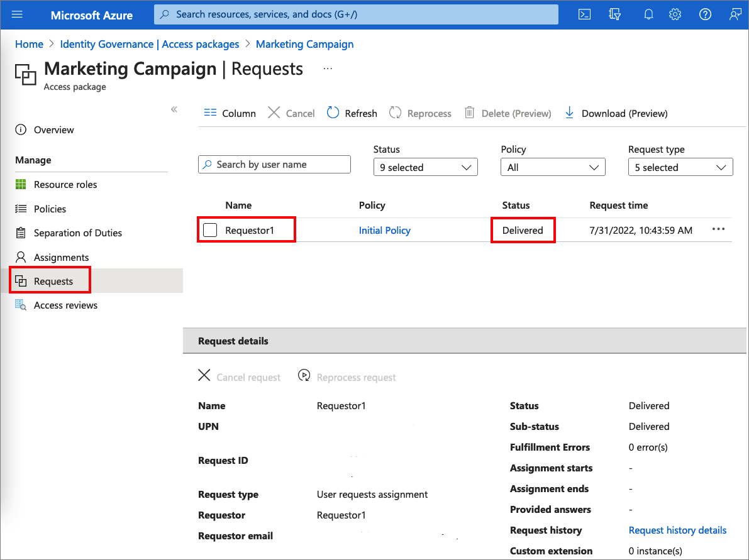
Task: Open the Feedback icon in header
Action: click(x=735, y=14)
